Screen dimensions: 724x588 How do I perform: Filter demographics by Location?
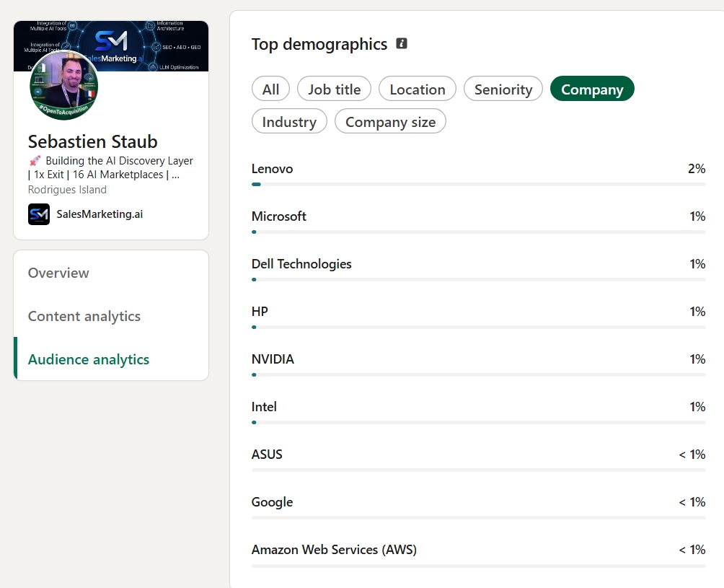click(x=417, y=89)
